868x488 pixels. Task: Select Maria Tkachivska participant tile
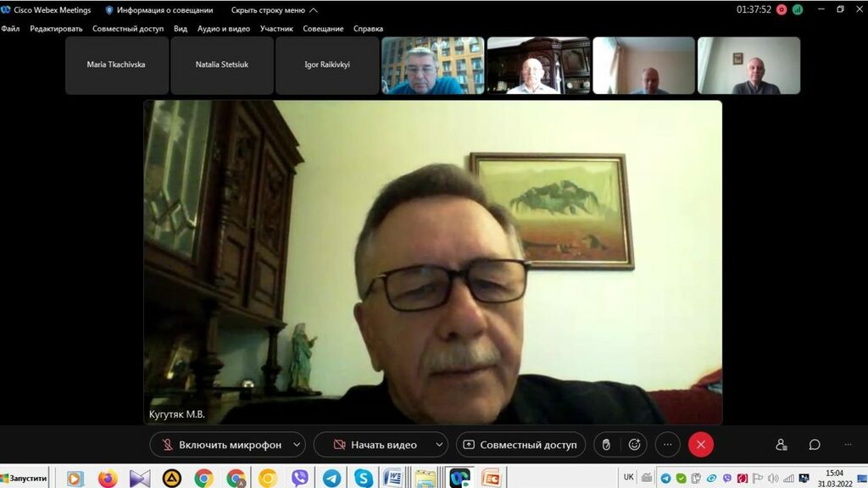pos(116,64)
